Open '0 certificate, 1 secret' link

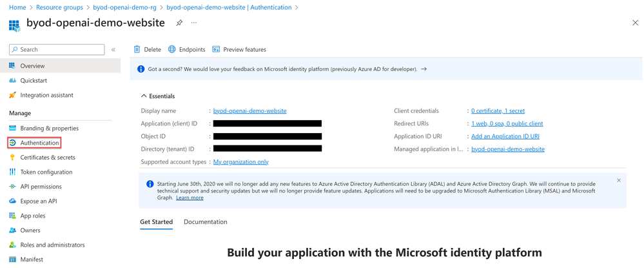pos(498,110)
